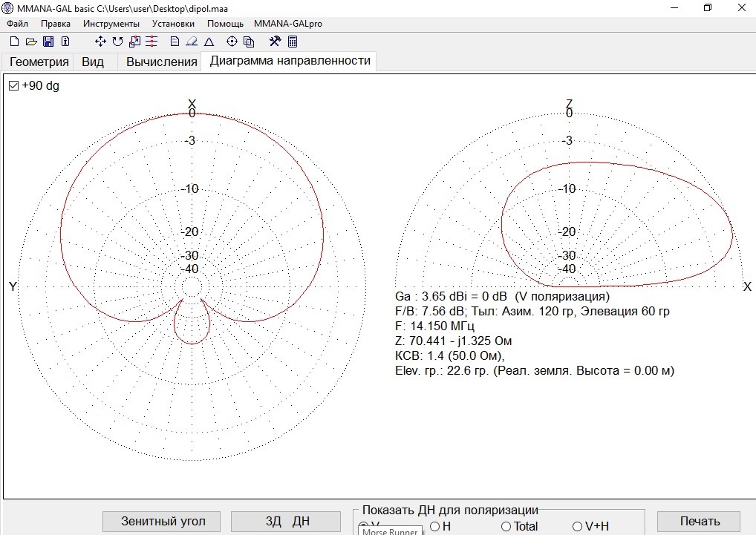The height and width of the screenshot is (535, 756).
Task: Save the antenna file with floppy icon
Action: [48, 42]
